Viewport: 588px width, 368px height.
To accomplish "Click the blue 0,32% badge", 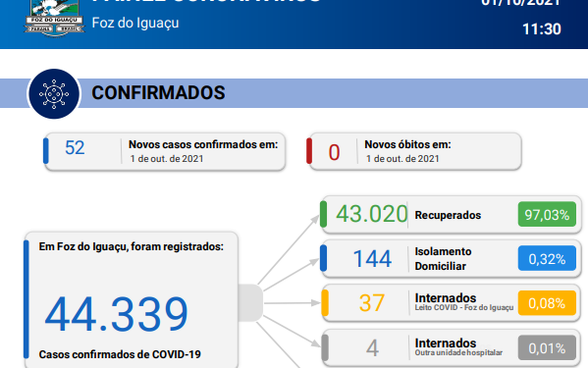I will pos(547,258).
